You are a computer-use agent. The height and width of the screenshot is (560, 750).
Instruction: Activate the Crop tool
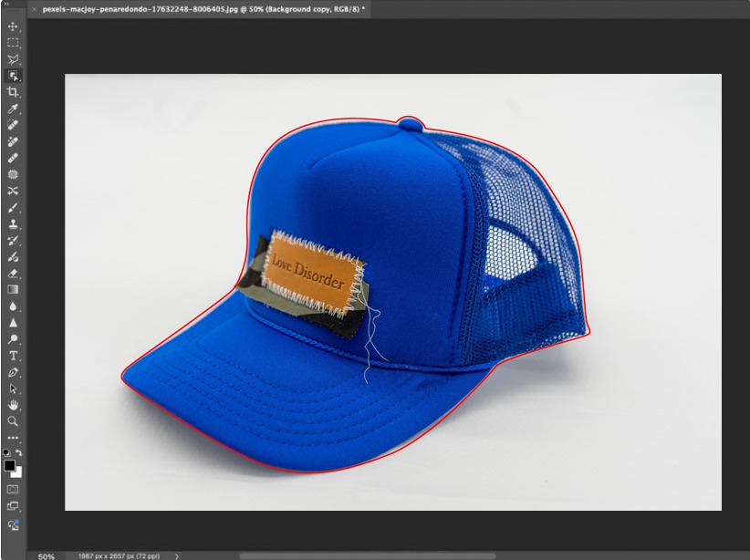[13, 92]
